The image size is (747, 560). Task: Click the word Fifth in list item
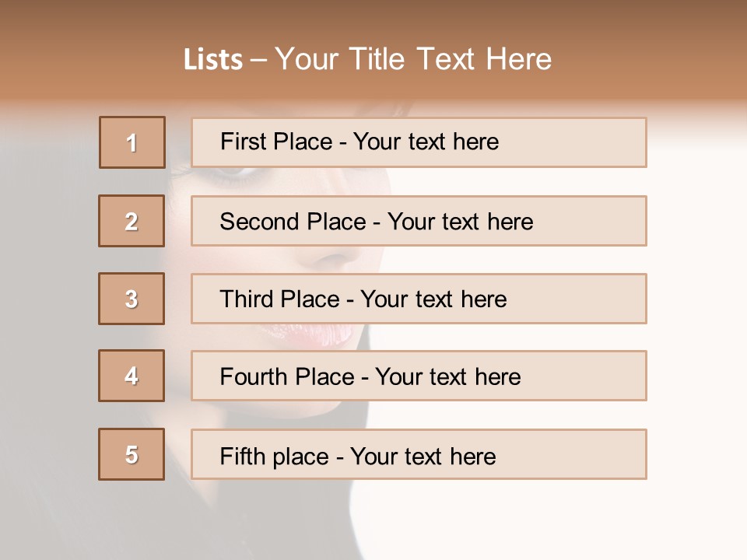point(242,456)
